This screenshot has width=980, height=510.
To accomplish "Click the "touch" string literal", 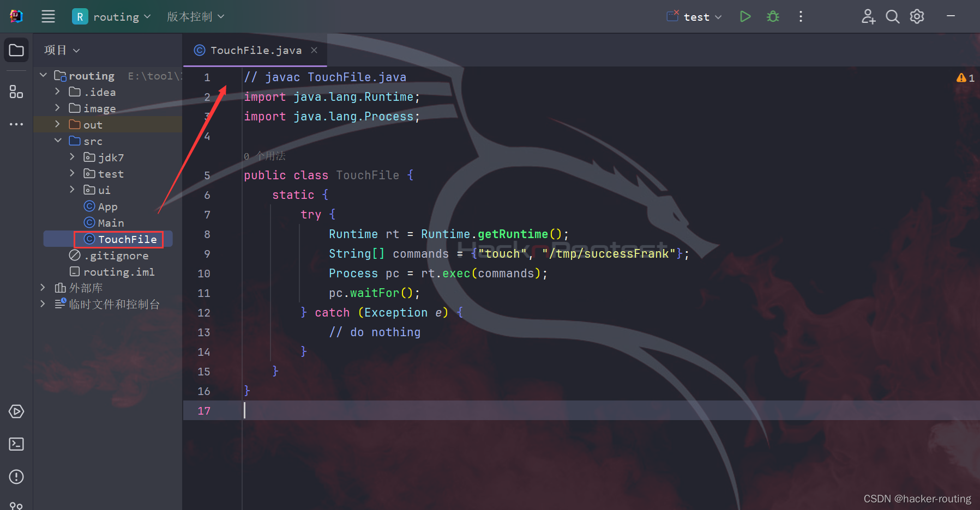I will pos(502,254).
